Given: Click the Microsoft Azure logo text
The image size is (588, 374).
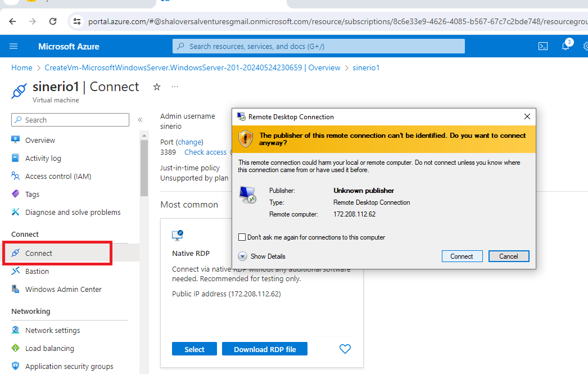Looking at the screenshot, I should coord(69,47).
